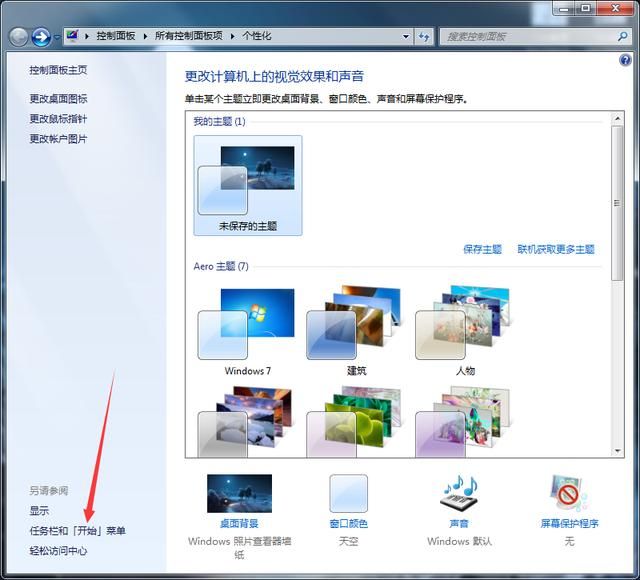640x580 pixels.
Task: Click 天空 caption under 窗口颜色
Action: tap(349, 541)
